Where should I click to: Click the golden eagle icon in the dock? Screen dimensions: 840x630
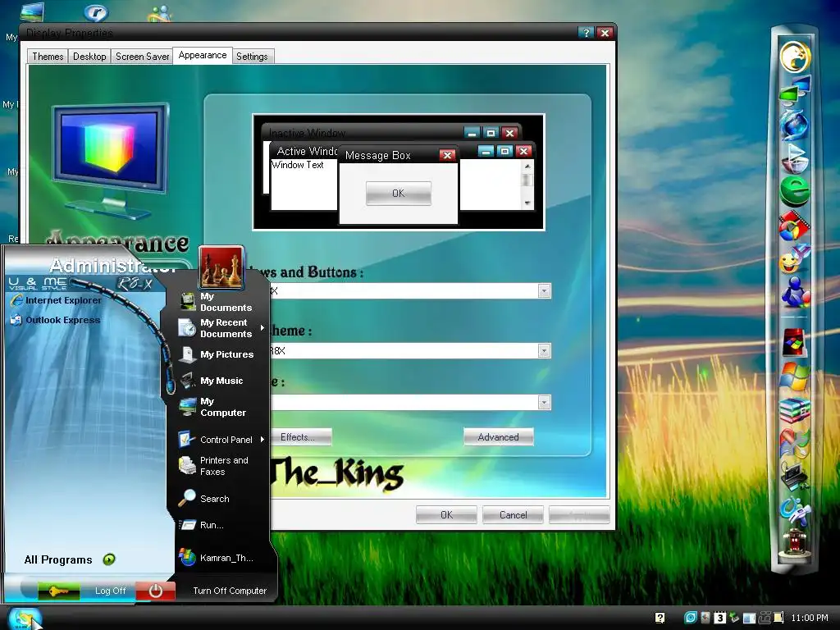(794, 57)
